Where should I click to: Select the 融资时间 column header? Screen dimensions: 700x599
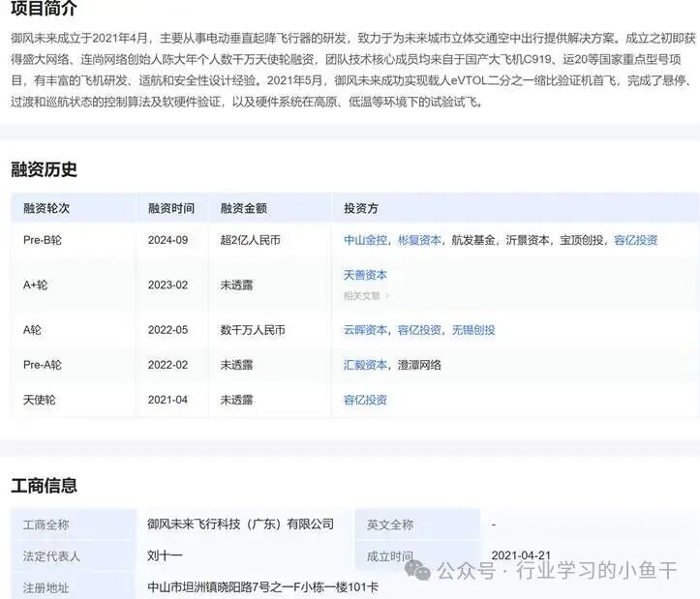[171, 208]
